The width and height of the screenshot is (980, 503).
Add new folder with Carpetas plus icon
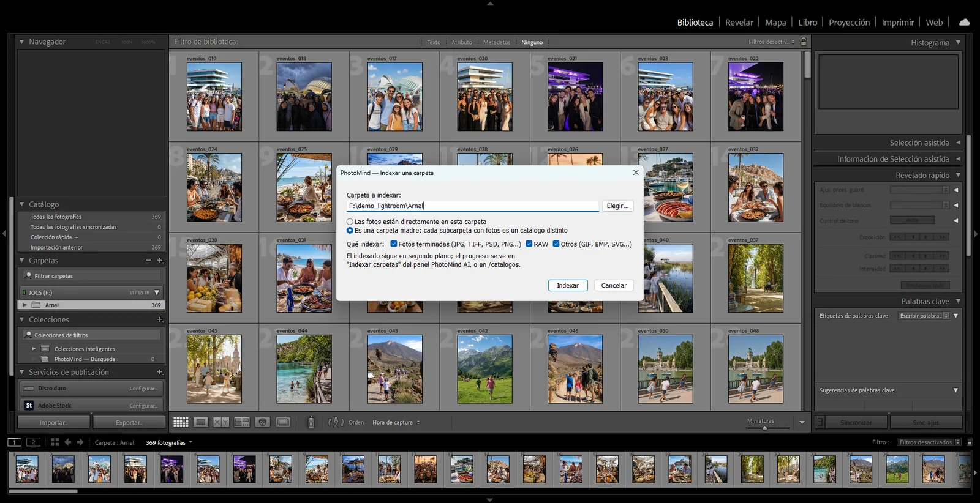[160, 261]
